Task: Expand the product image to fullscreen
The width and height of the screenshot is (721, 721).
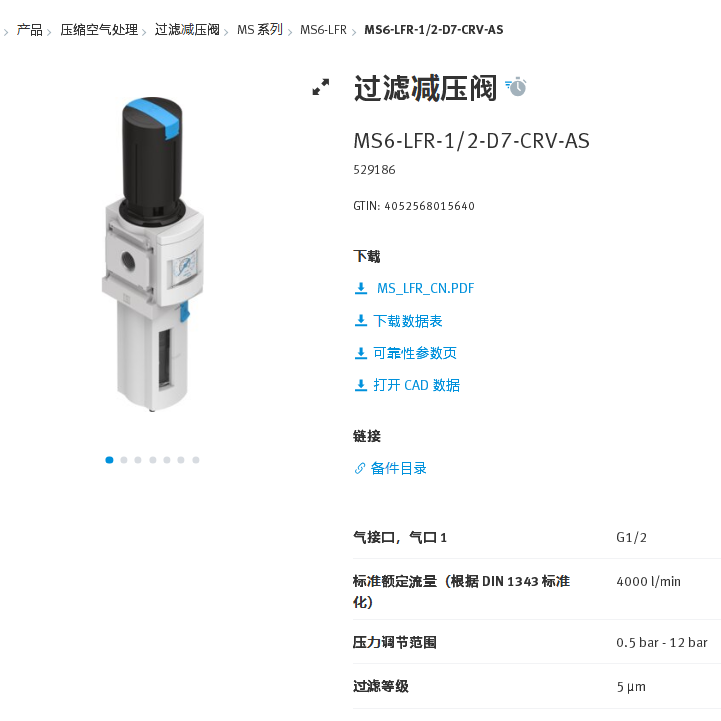Action: (320, 87)
